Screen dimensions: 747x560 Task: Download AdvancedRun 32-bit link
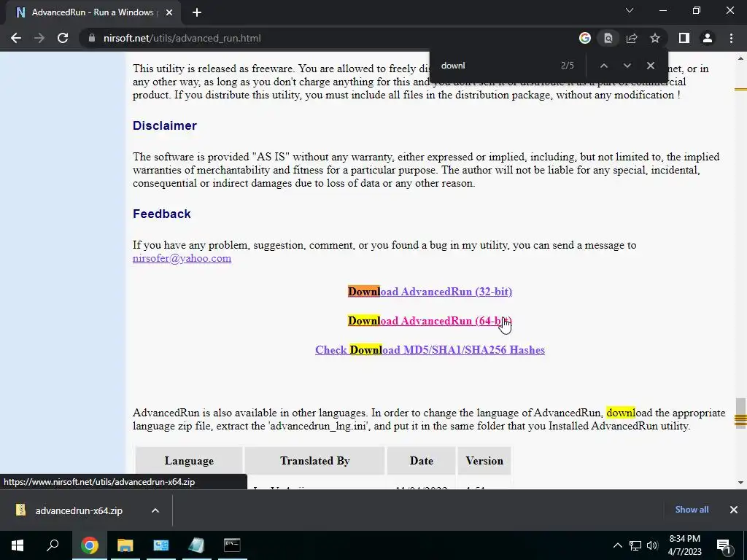click(x=430, y=292)
